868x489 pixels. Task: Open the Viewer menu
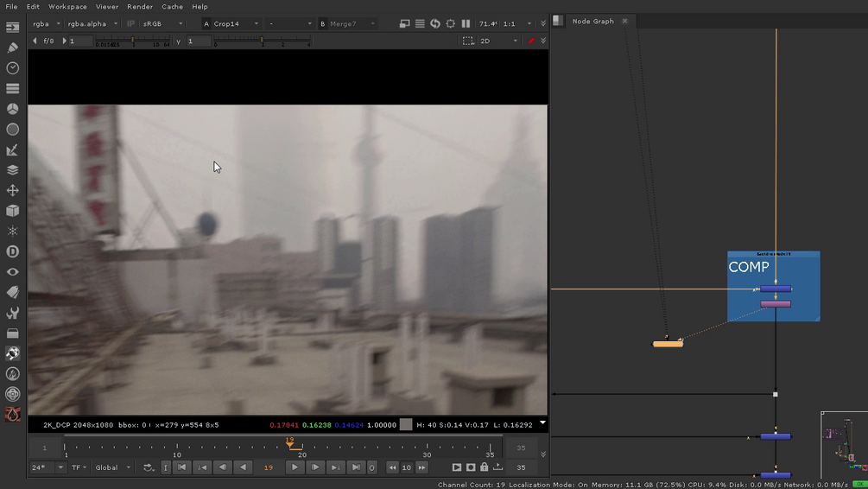click(107, 7)
